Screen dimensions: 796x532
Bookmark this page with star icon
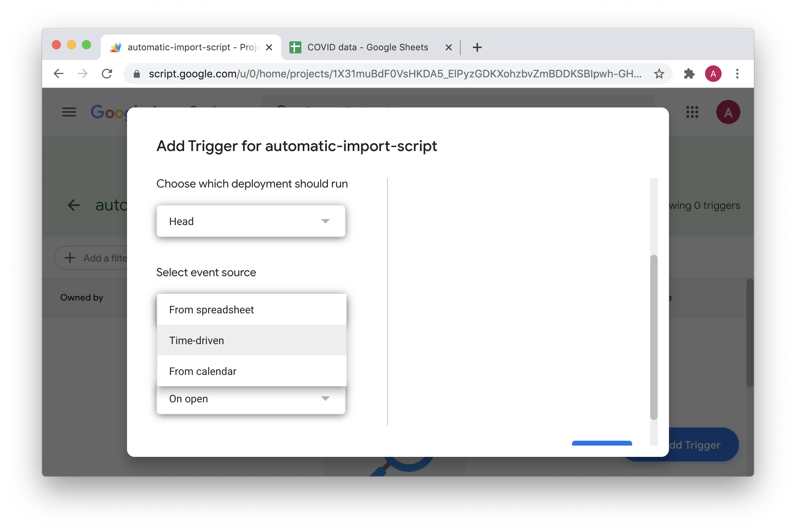click(659, 74)
